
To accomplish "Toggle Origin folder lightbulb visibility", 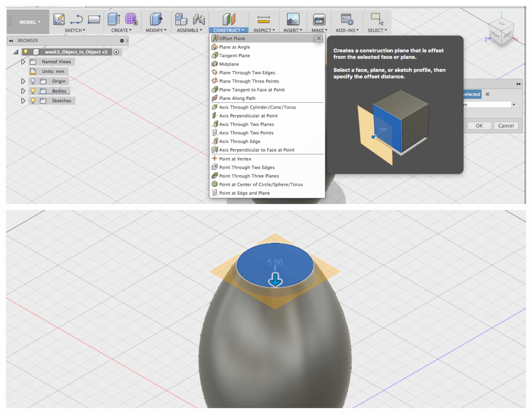I will 33,81.
